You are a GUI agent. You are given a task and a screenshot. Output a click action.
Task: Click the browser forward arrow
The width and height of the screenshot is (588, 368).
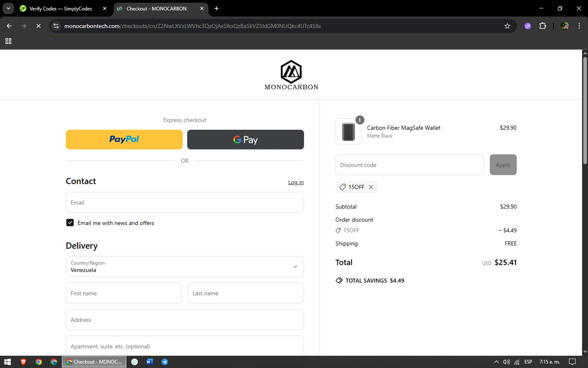(24, 26)
